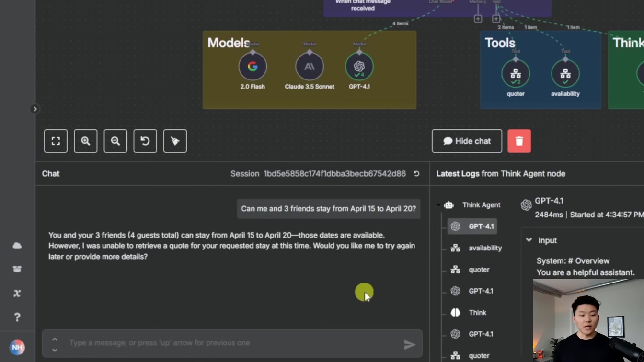This screenshot has width=644, height=362.
Task: Select the quoter tool node on canvas
Action: point(516,74)
